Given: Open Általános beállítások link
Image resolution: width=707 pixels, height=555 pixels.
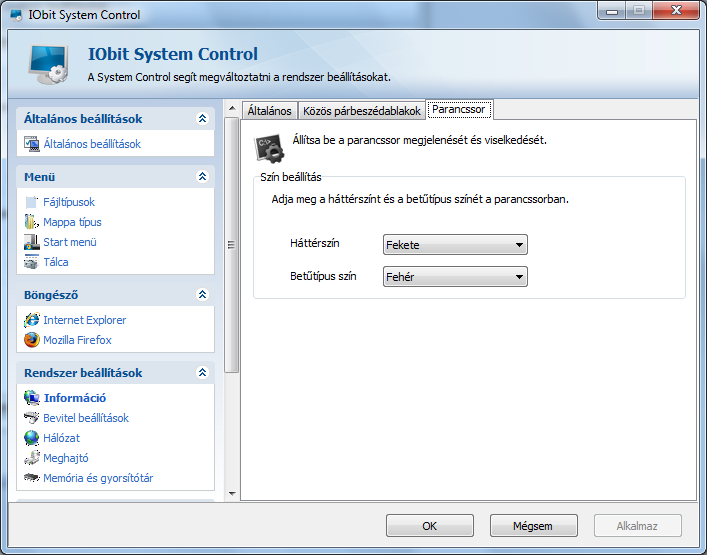Looking at the screenshot, I should click(x=92, y=144).
